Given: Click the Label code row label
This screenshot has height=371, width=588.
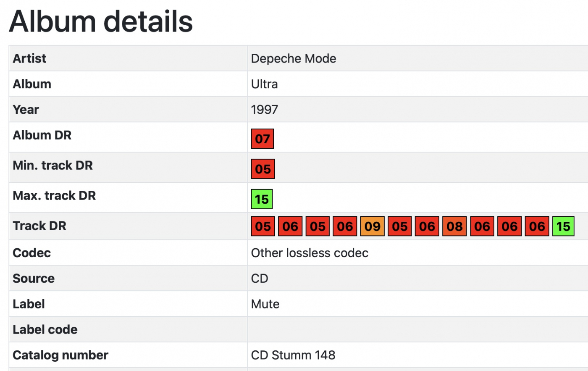Looking at the screenshot, I should click(x=45, y=329).
